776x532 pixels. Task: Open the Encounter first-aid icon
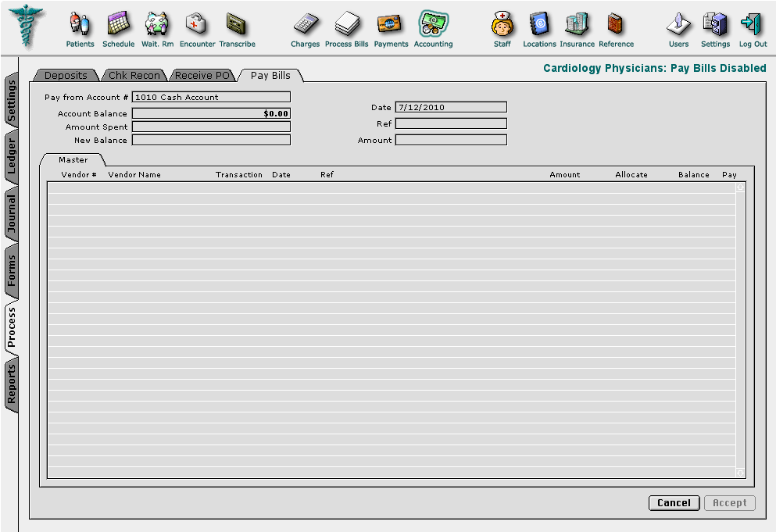[196, 23]
